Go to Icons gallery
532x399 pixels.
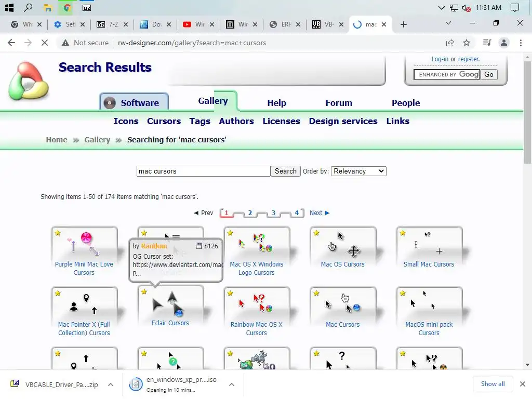tap(126, 121)
